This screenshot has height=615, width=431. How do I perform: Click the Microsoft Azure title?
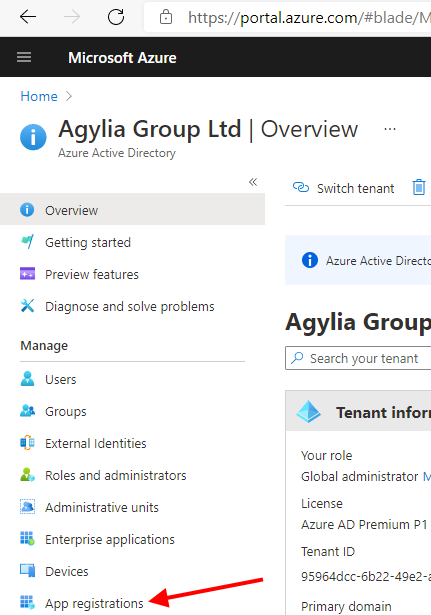click(122, 58)
